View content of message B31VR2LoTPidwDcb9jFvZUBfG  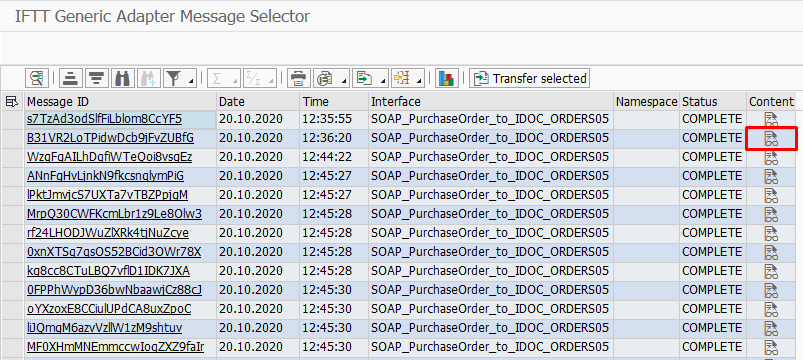click(771, 138)
